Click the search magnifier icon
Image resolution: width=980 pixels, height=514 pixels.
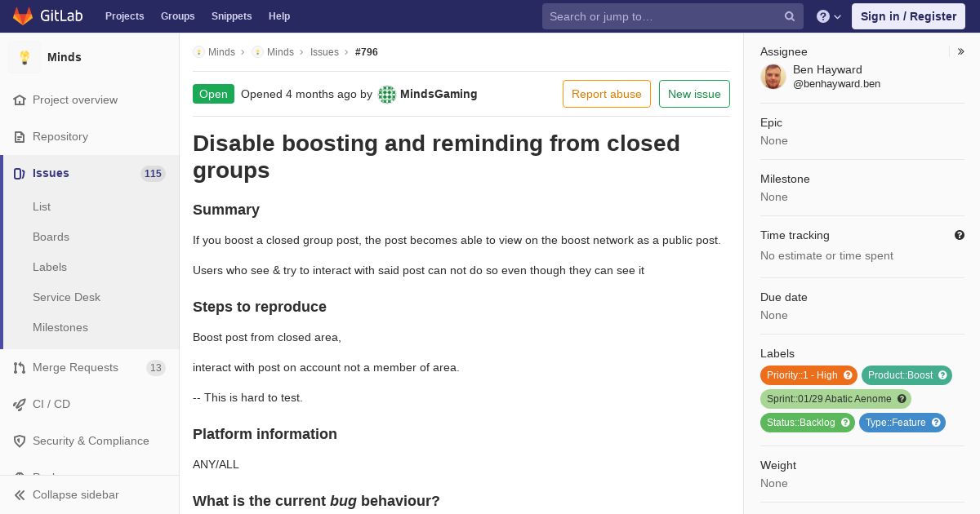pos(790,16)
